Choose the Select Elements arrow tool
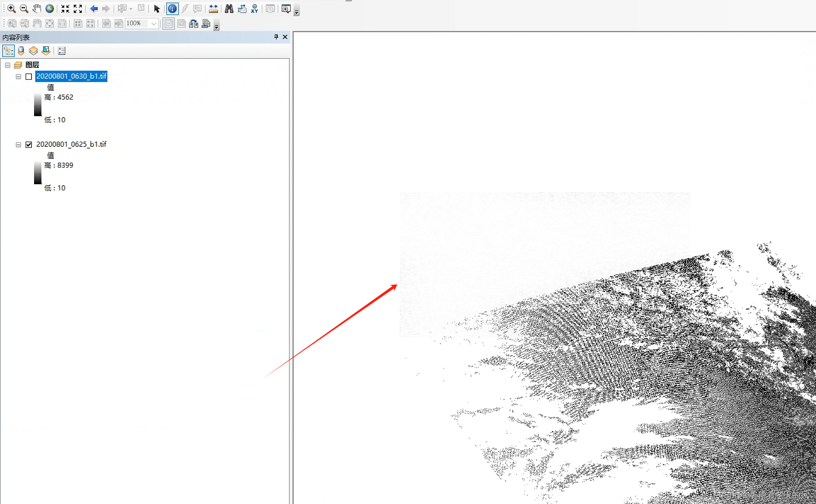Image resolution: width=816 pixels, height=504 pixels. (x=157, y=9)
